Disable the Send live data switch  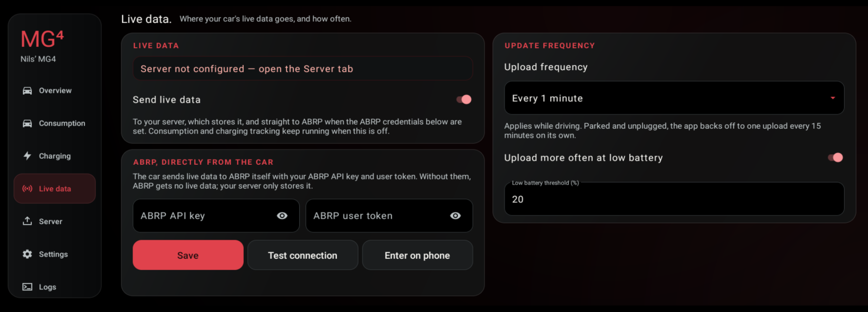point(464,99)
